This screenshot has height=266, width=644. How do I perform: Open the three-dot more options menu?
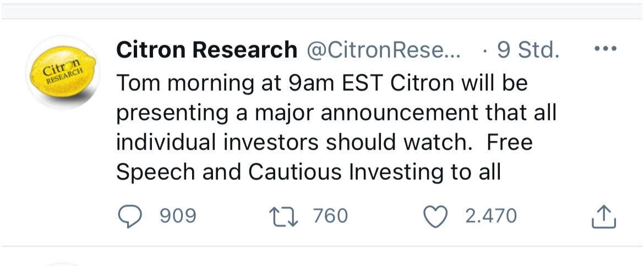pyautogui.click(x=606, y=49)
